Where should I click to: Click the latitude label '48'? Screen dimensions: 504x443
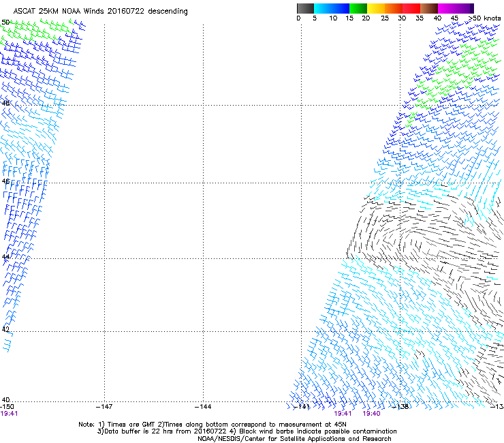tap(5, 104)
